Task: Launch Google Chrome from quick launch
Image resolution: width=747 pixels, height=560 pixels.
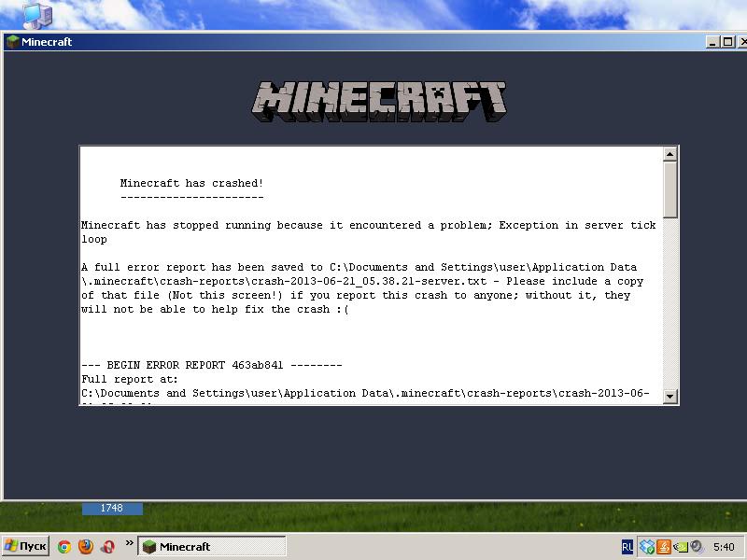Action: [63, 546]
